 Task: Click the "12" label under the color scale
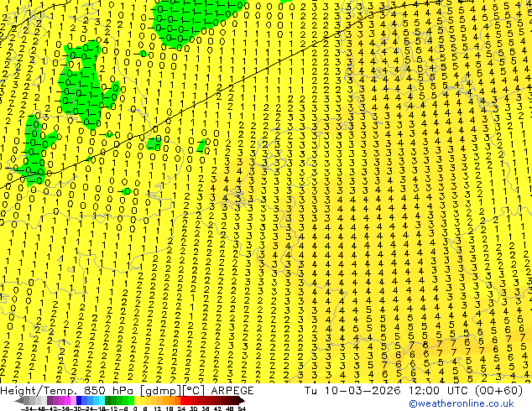click(x=158, y=408)
